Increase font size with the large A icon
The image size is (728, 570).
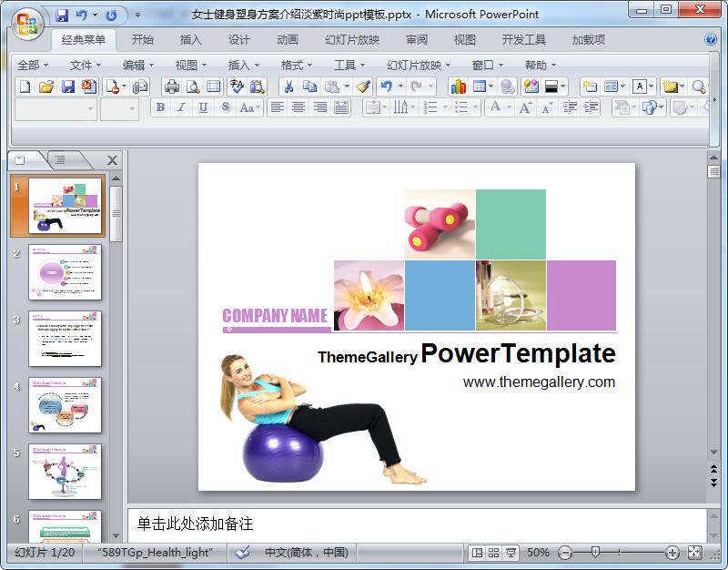525,108
